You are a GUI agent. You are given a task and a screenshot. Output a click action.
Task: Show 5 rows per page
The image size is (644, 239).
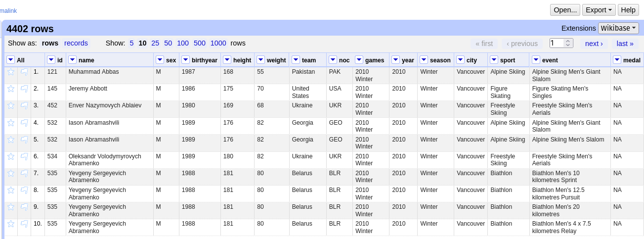pos(131,43)
